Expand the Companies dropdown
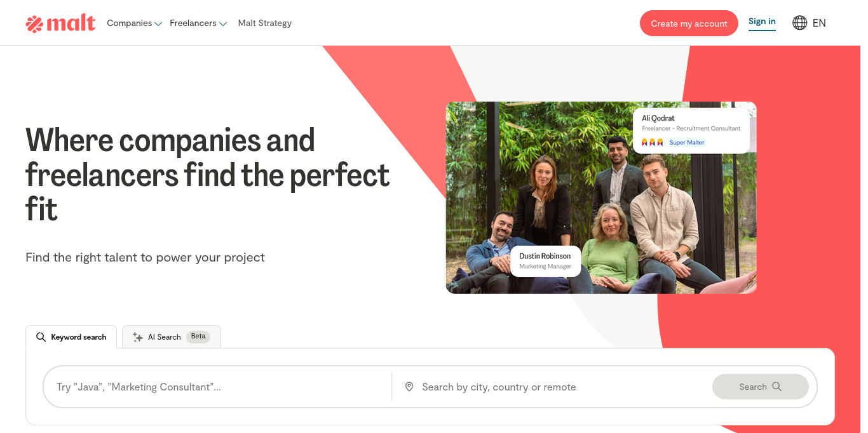The width and height of the screenshot is (868, 433). pyautogui.click(x=134, y=23)
